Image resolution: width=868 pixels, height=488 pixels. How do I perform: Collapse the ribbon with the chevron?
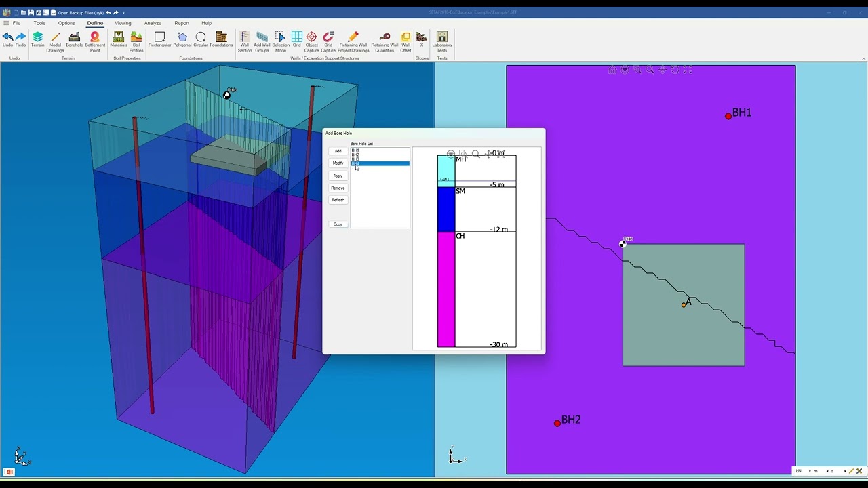pyautogui.click(x=863, y=60)
